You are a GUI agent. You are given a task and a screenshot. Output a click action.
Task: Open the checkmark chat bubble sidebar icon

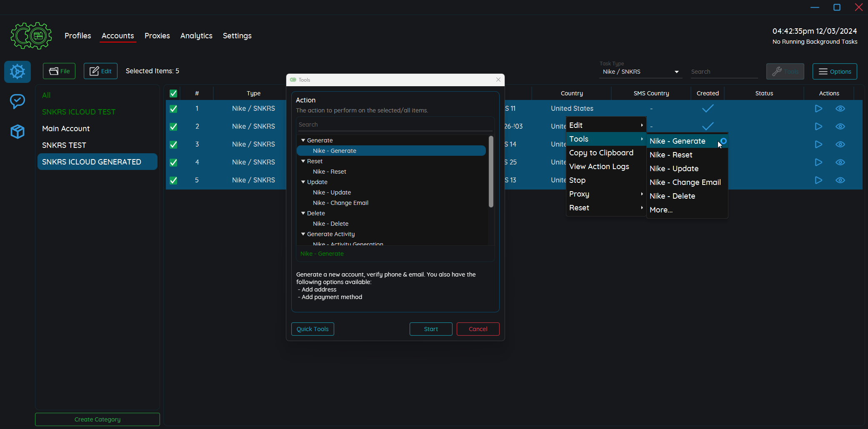click(18, 101)
